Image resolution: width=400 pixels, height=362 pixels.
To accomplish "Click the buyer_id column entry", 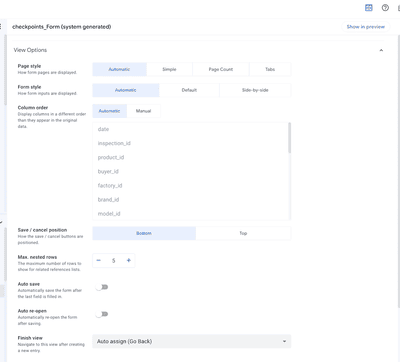I will click(190, 171).
